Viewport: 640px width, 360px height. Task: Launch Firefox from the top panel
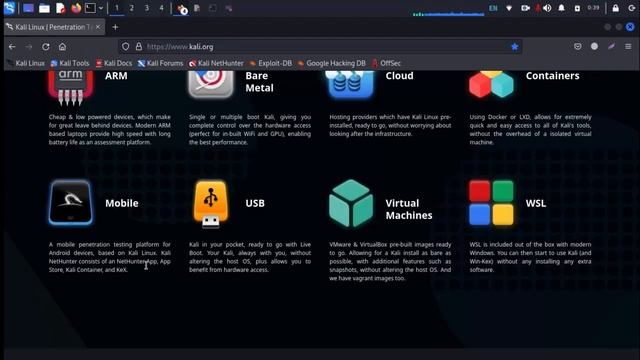pos(76,8)
